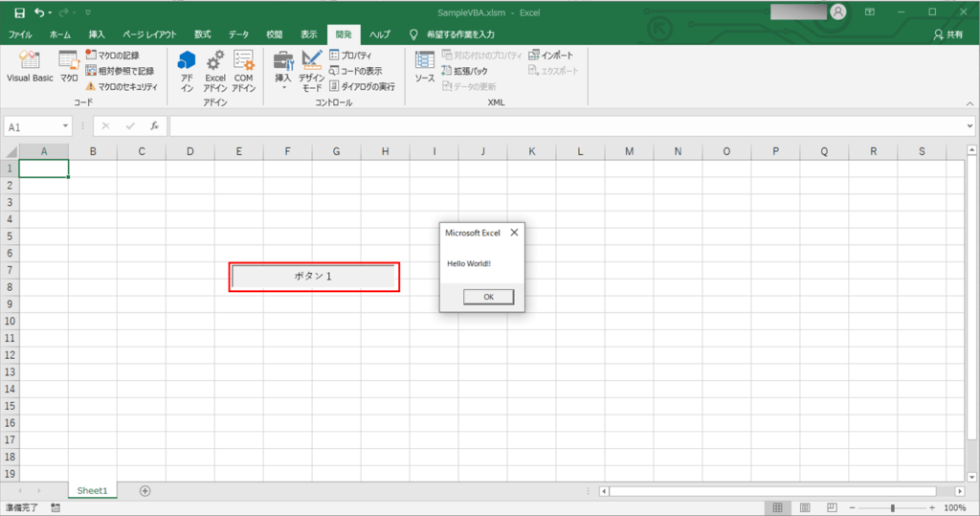Open COM アドイン manager
The image size is (980, 516).
coord(243,71)
